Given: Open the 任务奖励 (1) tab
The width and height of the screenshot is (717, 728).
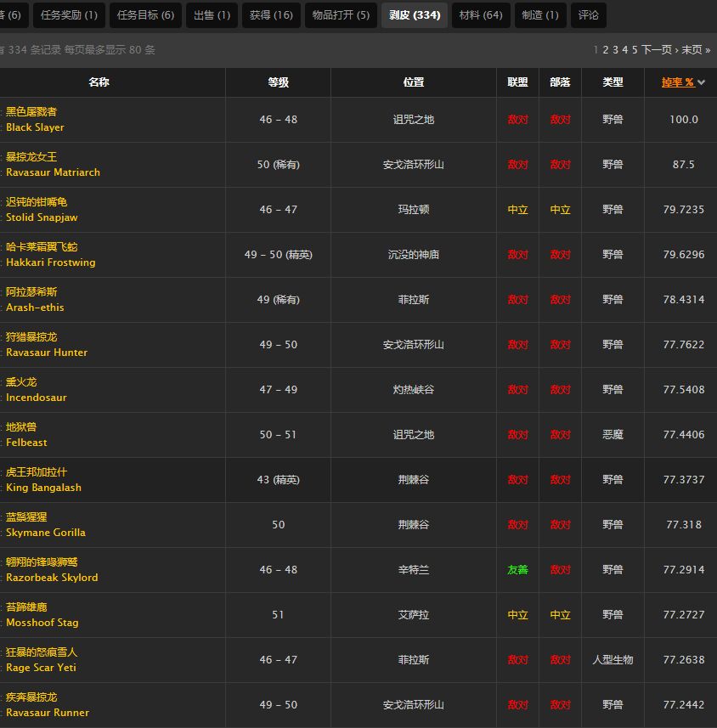Looking at the screenshot, I should point(69,15).
